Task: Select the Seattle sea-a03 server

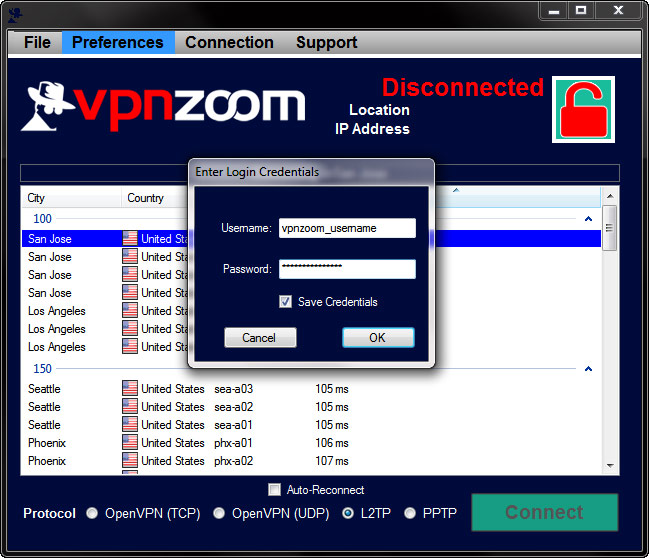Action: coord(311,389)
